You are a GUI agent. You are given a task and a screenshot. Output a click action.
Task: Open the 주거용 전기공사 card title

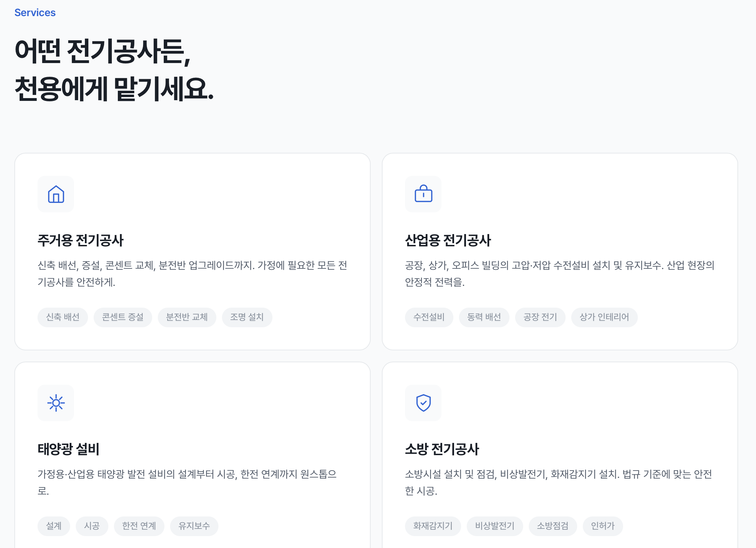tap(81, 240)
